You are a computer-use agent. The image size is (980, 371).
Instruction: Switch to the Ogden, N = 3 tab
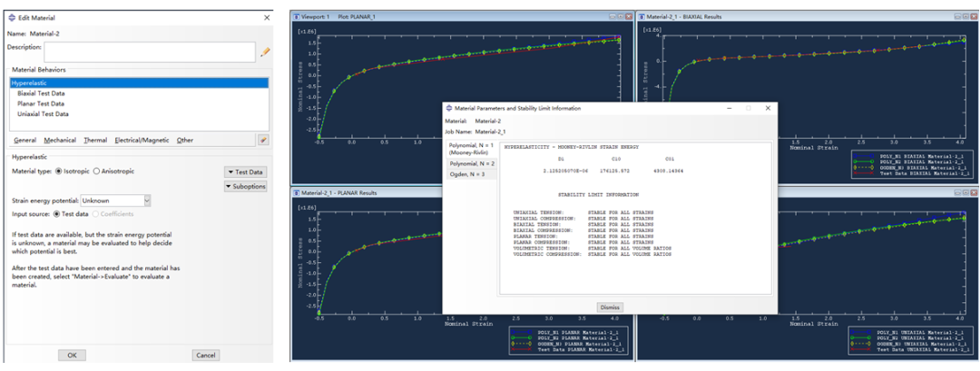pyautogui.click(x=471, y=174)
